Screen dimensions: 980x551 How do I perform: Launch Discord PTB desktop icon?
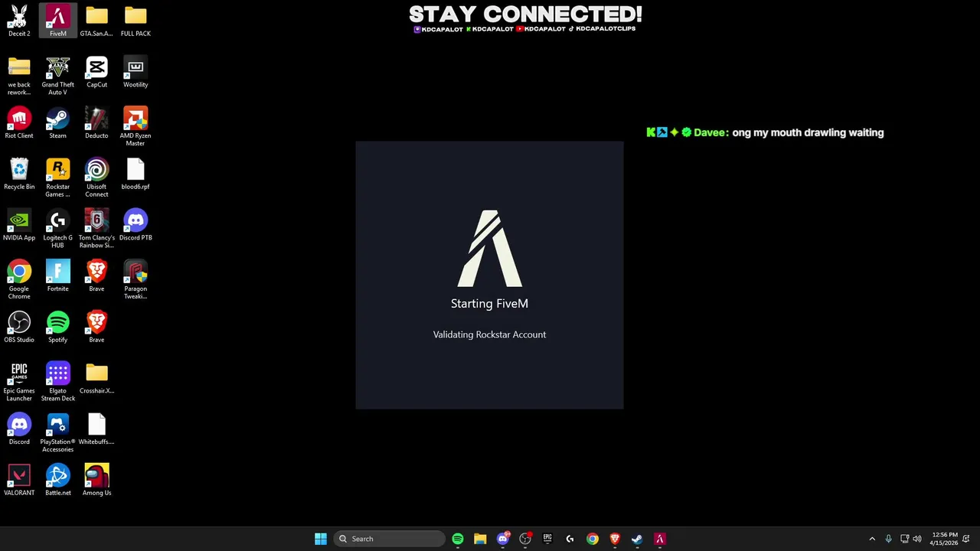point(136,225)
